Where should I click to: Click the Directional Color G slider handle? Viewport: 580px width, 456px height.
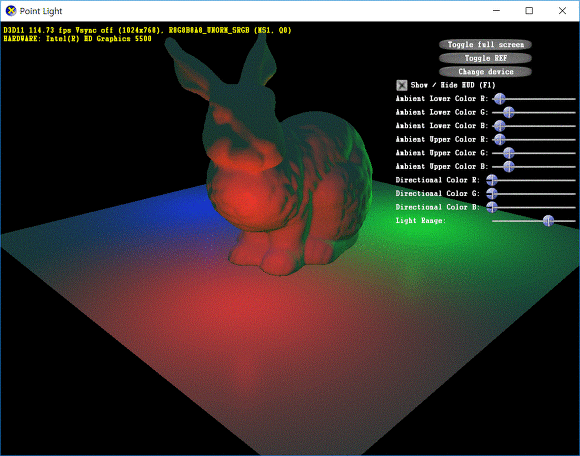(492, 193)
